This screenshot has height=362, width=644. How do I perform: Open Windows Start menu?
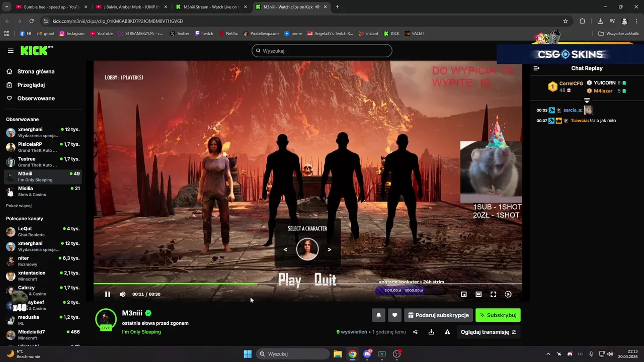248,354
